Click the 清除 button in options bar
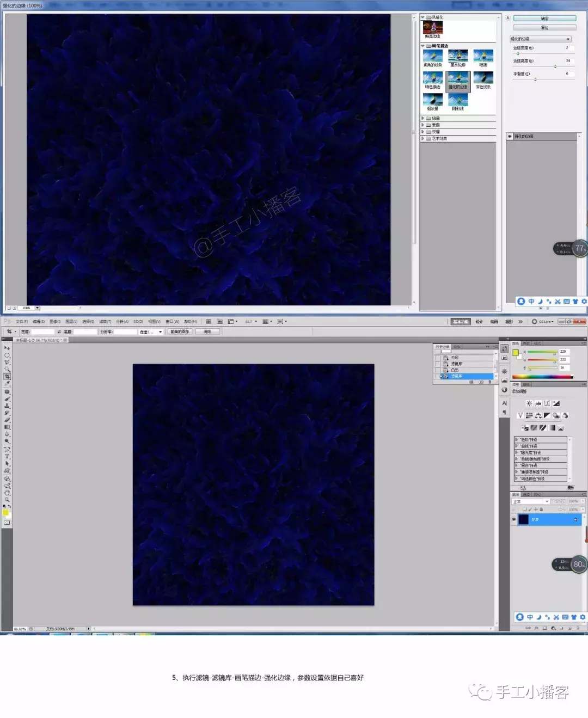This screenshot has height=718, width=588. pyautogui.click(x=207, y=332)
